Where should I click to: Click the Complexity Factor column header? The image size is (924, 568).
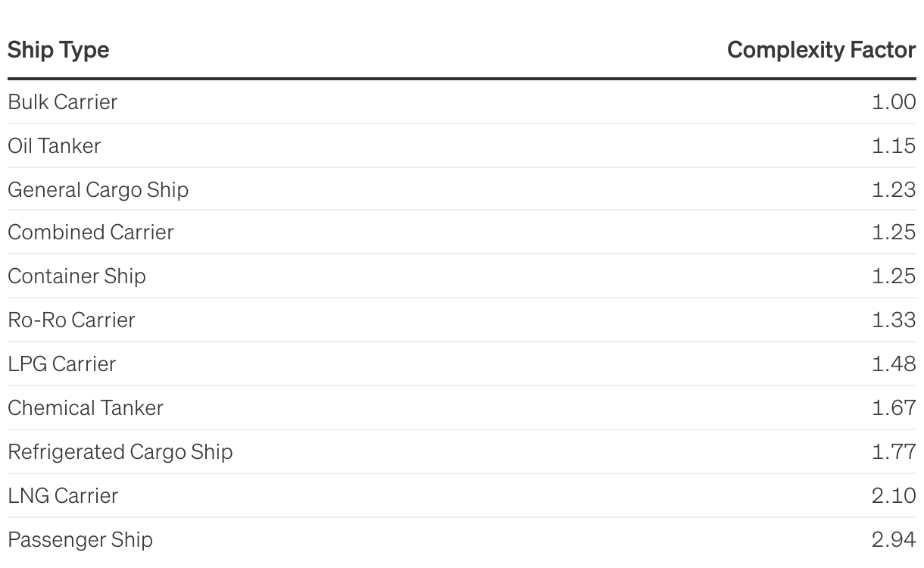(x=821, y=50)
